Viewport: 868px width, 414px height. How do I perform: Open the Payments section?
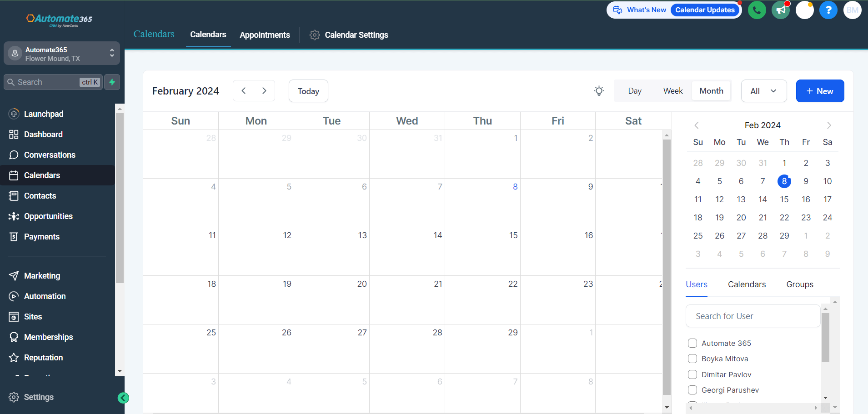(x=42, y=236)
